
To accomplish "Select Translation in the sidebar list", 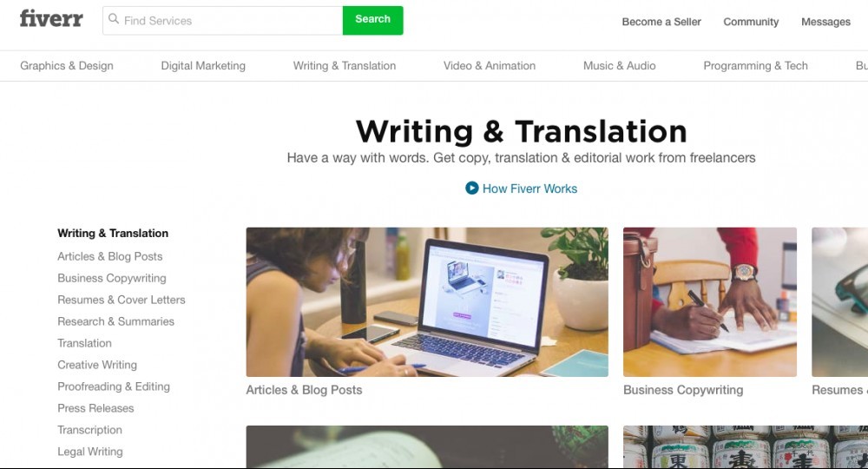I will 85,343.
